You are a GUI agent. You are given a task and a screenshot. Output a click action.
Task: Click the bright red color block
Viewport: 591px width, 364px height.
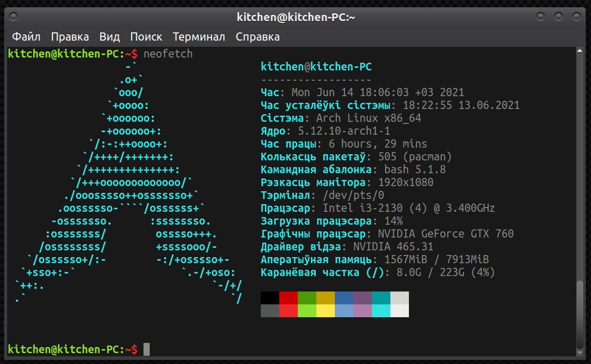289,311
